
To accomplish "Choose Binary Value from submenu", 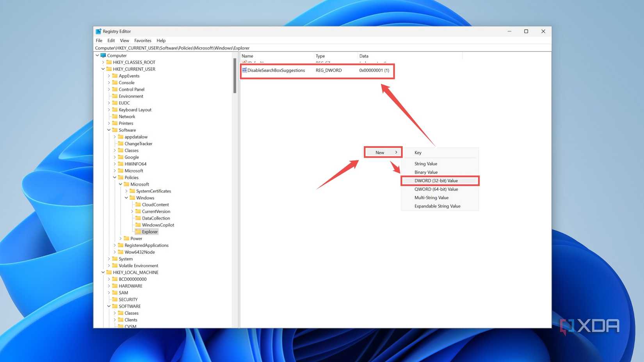I will click(x=440, y=172).
